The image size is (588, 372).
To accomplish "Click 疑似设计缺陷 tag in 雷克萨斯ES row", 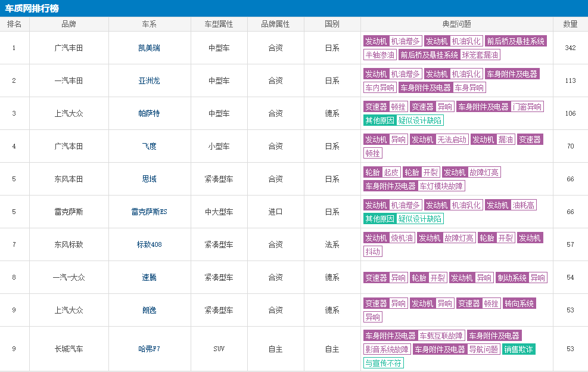I will [x=419, y=218].
